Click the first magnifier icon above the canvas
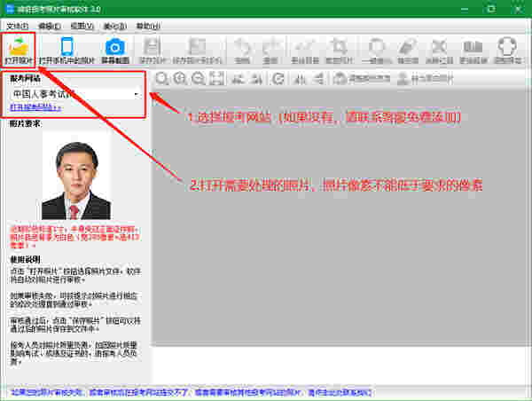The width and height of the screenshot is (532, 401). pos(162,78)
